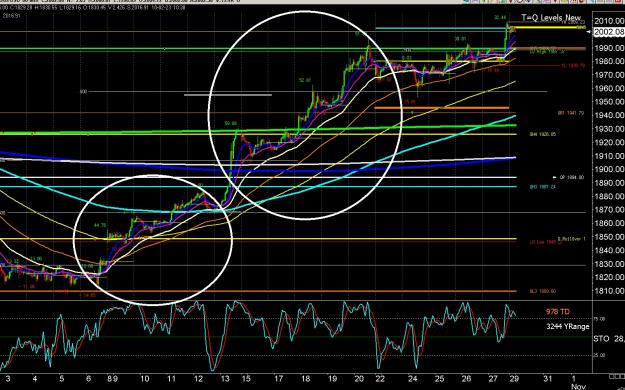The image size is (625, 390).
Task: Click the date 5 on the time axis
Action: [x=61, y=379]
